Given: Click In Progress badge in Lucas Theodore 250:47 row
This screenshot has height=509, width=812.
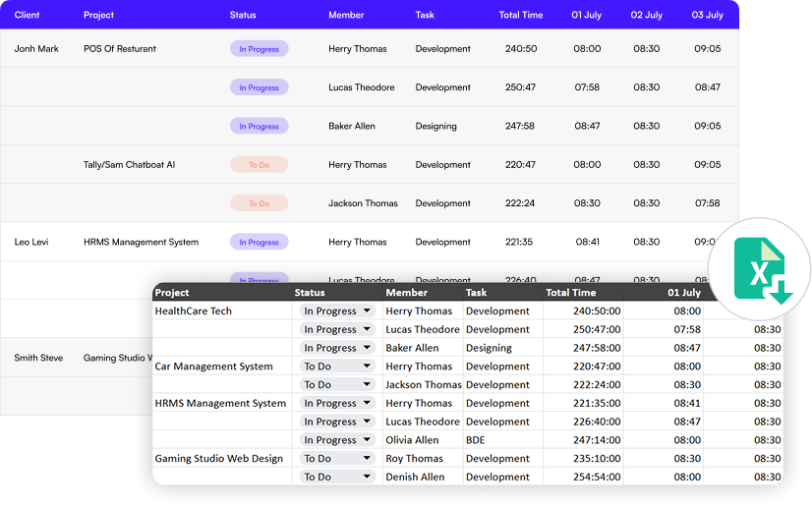Looking at the screenshot, I should click(259, 87).
